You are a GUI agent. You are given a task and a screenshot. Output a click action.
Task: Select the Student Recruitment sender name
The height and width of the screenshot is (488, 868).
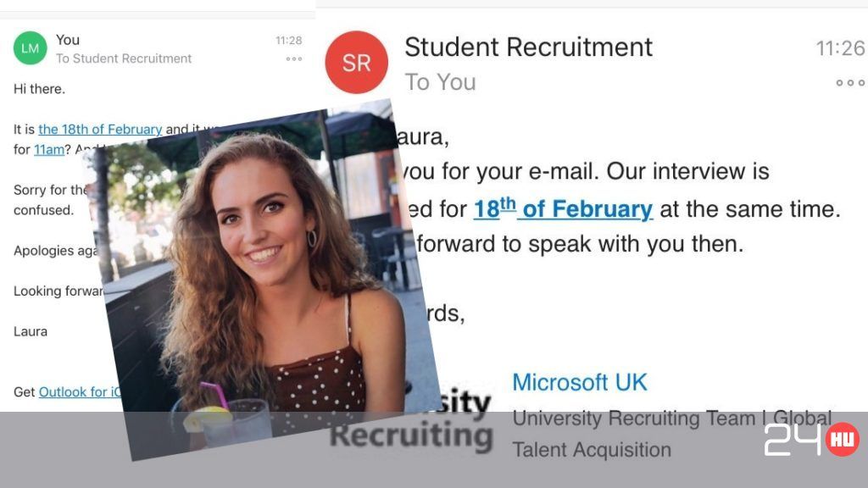(x=528, y=47)
